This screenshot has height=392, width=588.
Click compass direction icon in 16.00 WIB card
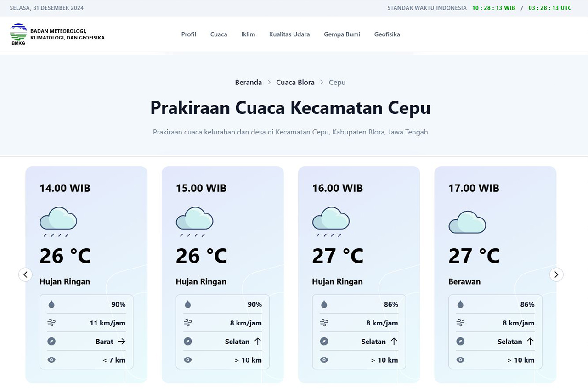324,342
